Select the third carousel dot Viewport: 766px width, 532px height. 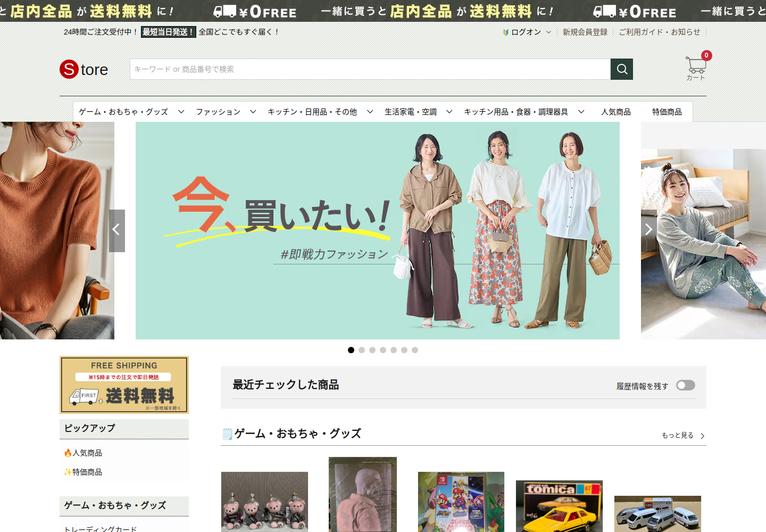(x=372, y=350)
